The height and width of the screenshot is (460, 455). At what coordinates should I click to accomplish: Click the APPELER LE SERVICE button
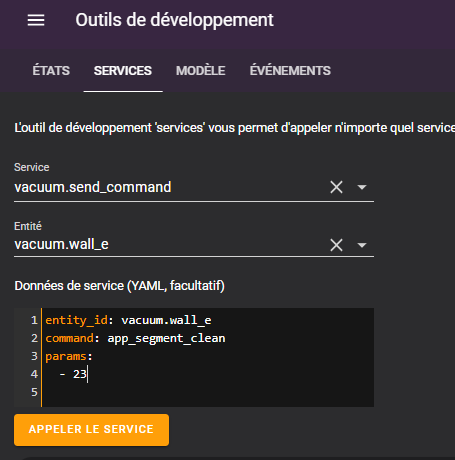pyautogui.click(x=91, y=430)
